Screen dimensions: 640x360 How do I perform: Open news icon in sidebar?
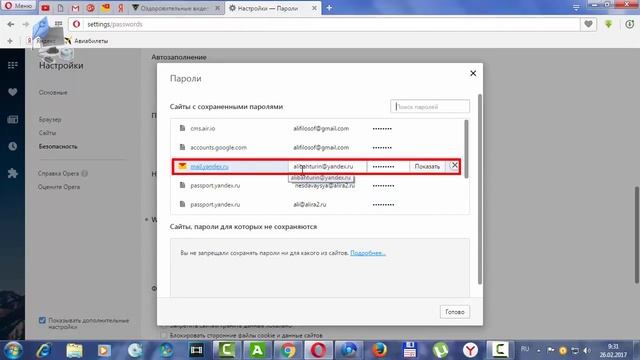click(12, 119)
